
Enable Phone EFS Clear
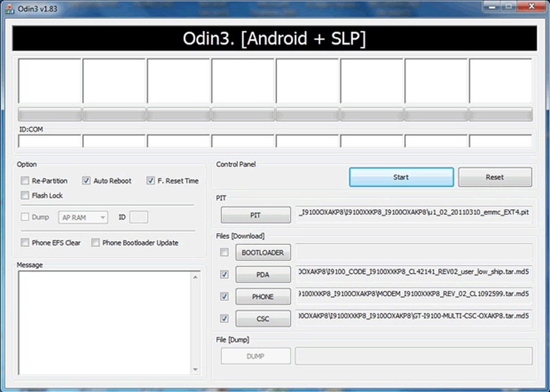coord(25,243)
